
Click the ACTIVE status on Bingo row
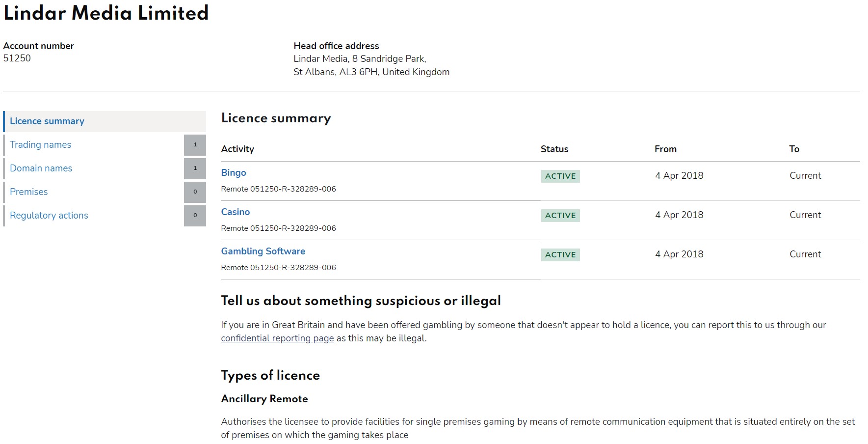[x=560, y=176]
